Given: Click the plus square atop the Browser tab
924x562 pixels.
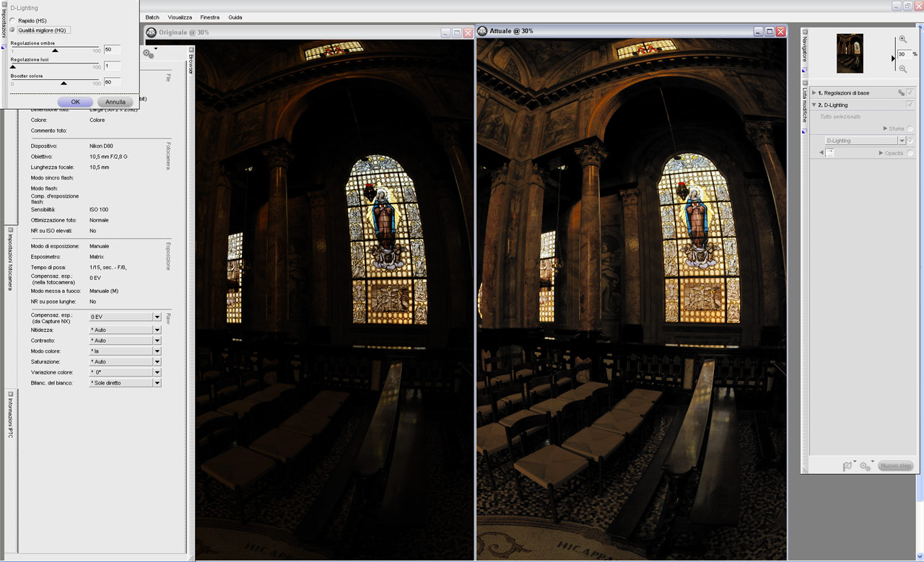Looking at the screenshot, I should click(x=191, y=50).
